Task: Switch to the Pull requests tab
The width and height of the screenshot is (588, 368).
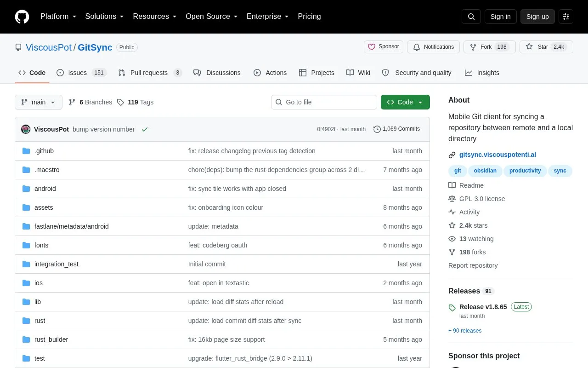Action: pos(150,73)
